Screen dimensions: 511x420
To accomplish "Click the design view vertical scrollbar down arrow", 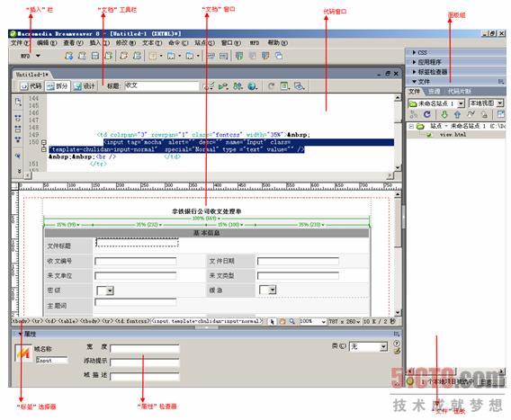I will pyautogui.click(x=398, y=312).
